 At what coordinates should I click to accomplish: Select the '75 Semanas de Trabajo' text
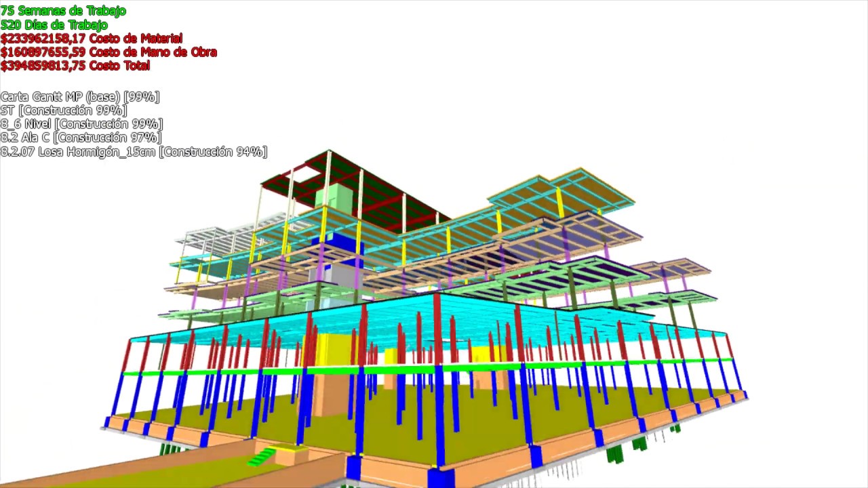point(63,11)
